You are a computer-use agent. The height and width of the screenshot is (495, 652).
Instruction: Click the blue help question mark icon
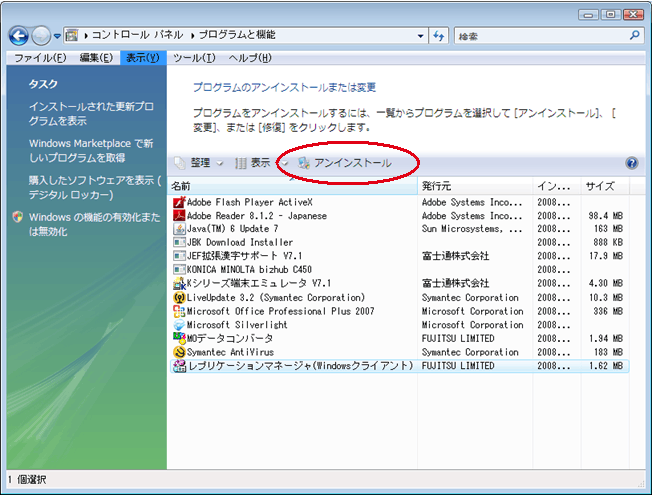632,163
